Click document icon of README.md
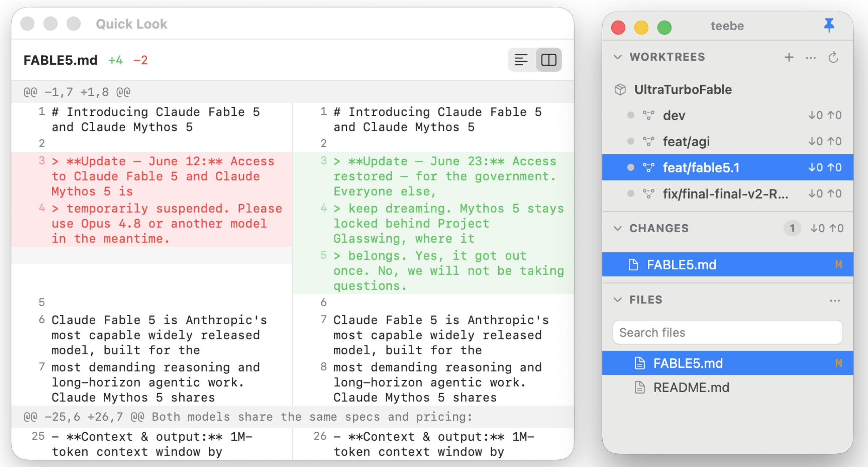This screenshot has height=467, width=868. click(640, 388)
